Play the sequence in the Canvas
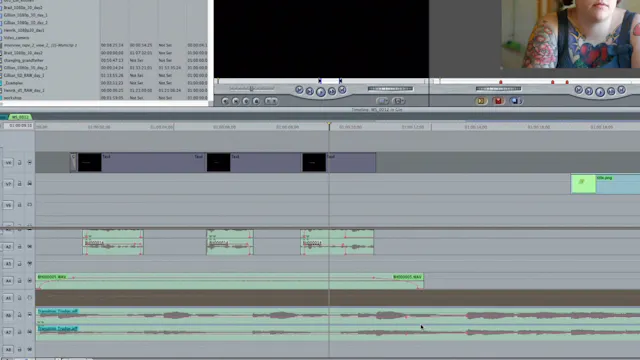The height and width of the screenshot is (360, 640). [600, 92]
